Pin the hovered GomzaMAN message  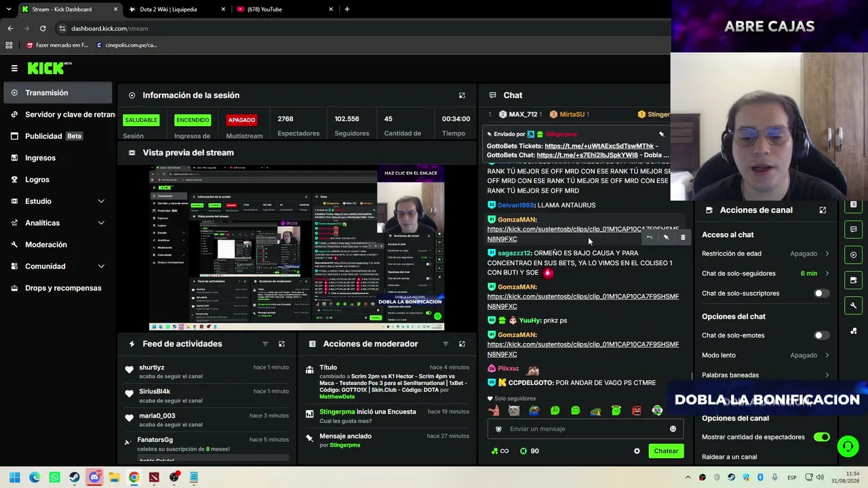[x=666, y=237]
